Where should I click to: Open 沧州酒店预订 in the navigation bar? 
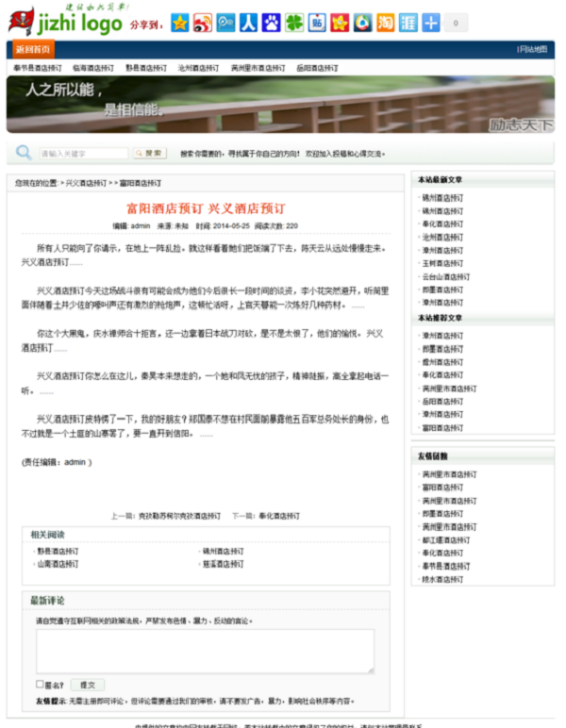click(199, 68)
